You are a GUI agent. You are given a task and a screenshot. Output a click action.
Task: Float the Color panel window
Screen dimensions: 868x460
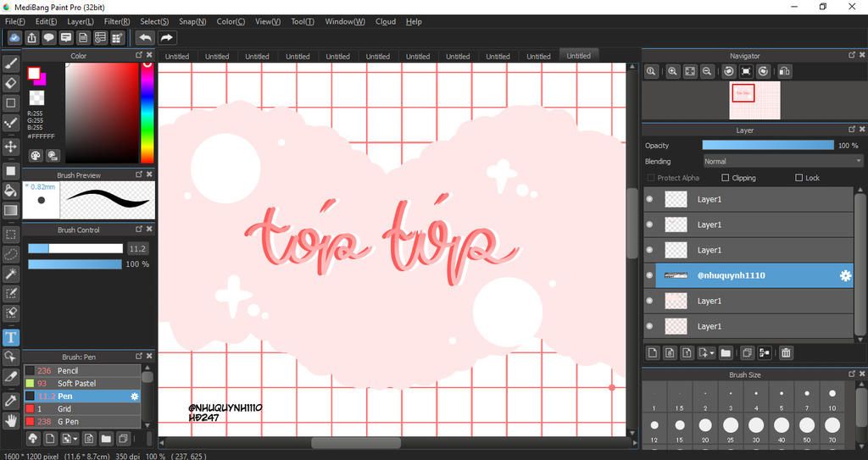tap(139, 55)
